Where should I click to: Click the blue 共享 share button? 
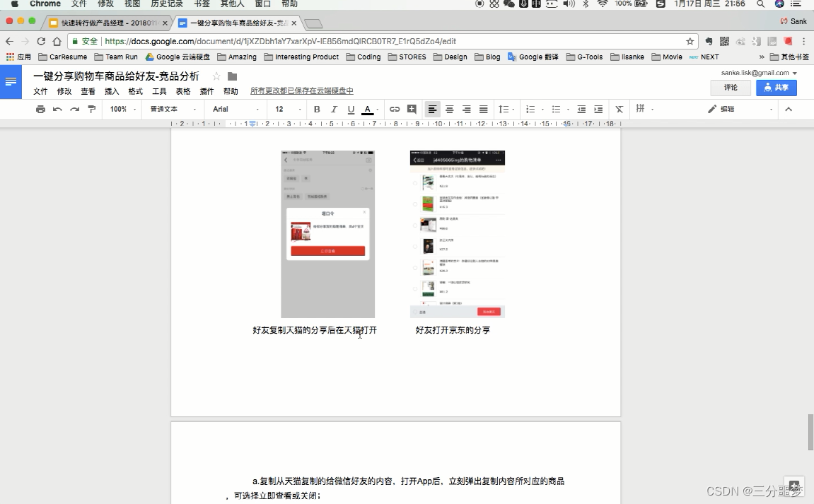click(x=777, y=88)
